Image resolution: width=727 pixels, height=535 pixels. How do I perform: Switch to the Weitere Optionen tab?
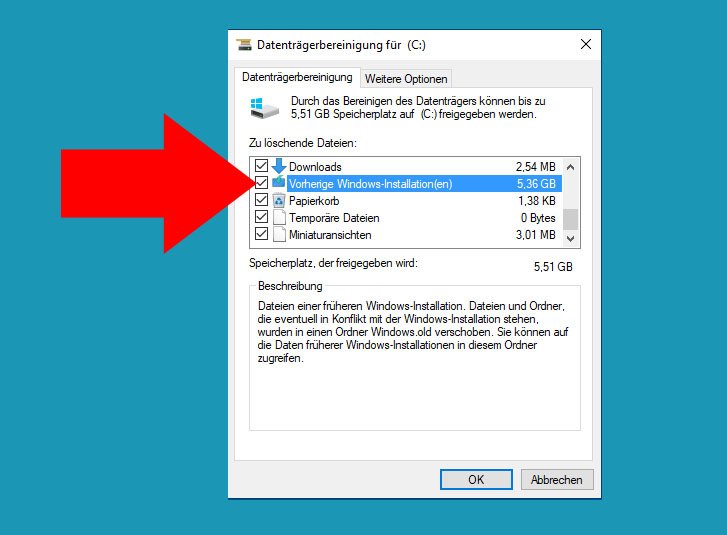(406, 79)
